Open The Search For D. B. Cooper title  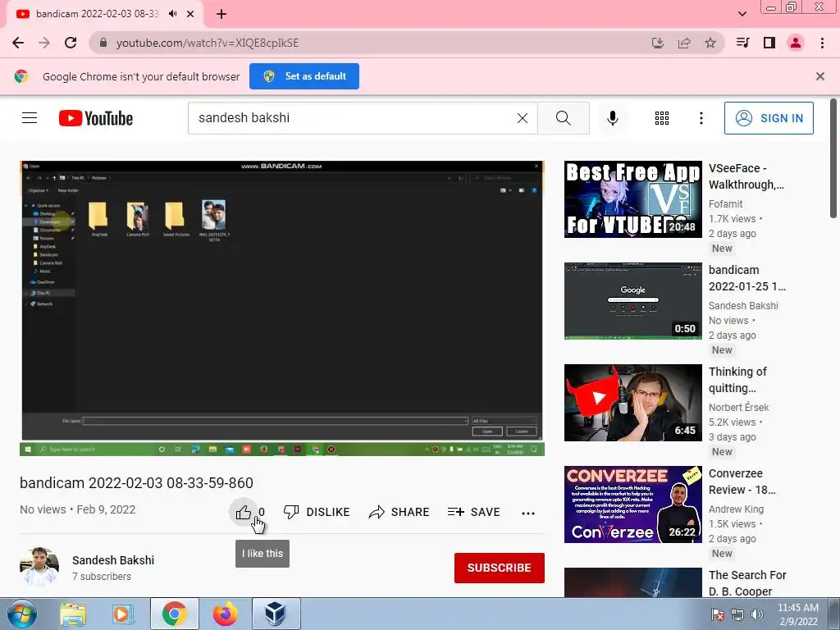tap(747, 583)
